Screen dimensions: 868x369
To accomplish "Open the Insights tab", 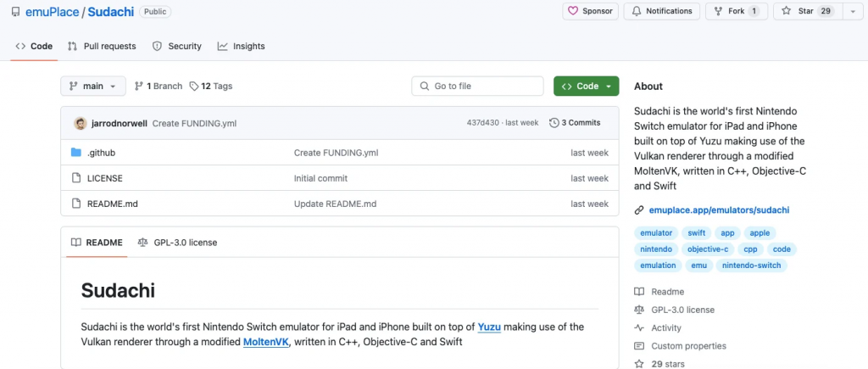I will point(242,46).
